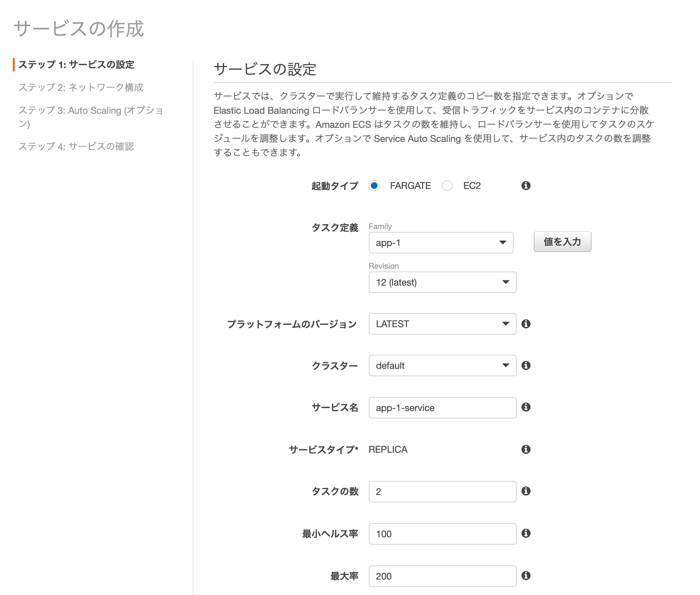Open the cluster dropdown showing default
The height and width of the screenshot is (595, 700).
442,365
